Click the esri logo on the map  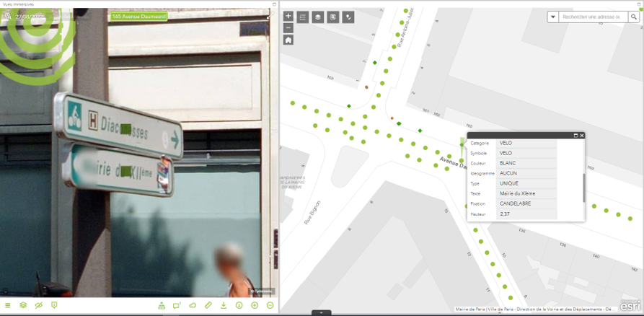pyautogui.click(x=630, y=306)
